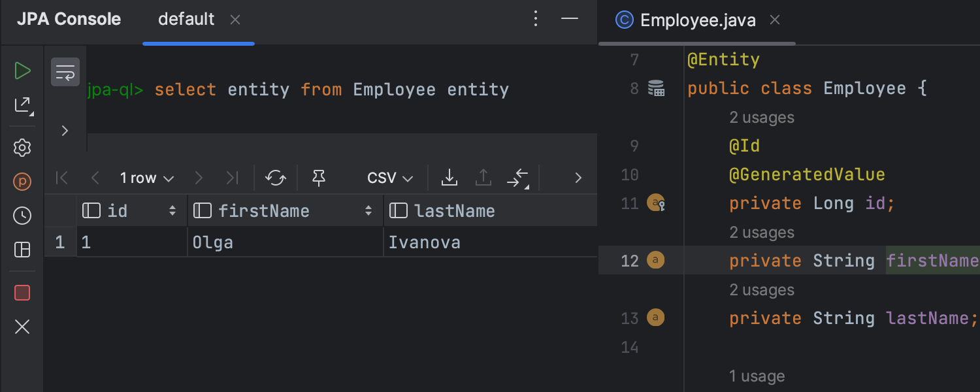Jump to the last page of results

[x=232, y=178]
